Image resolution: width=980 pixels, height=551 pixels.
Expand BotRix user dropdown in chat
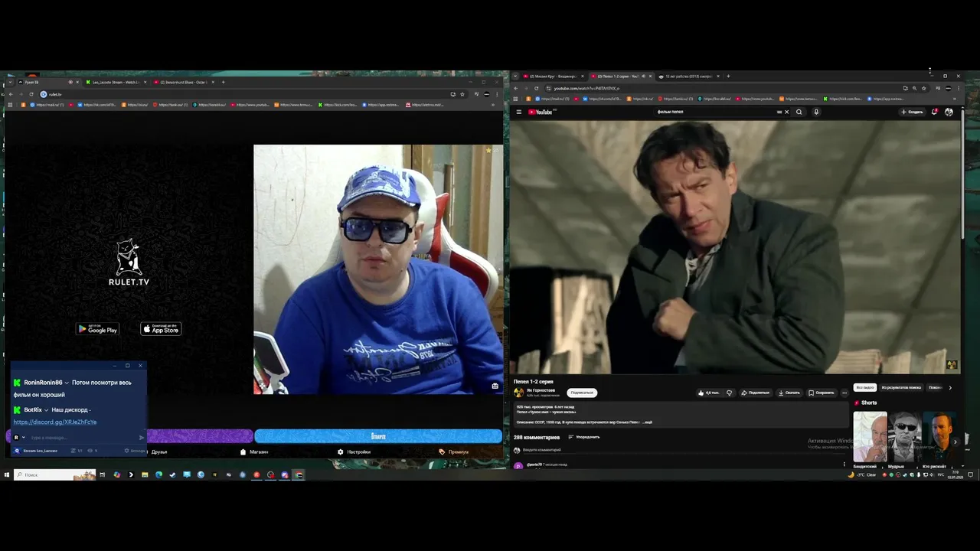[46, 410]
